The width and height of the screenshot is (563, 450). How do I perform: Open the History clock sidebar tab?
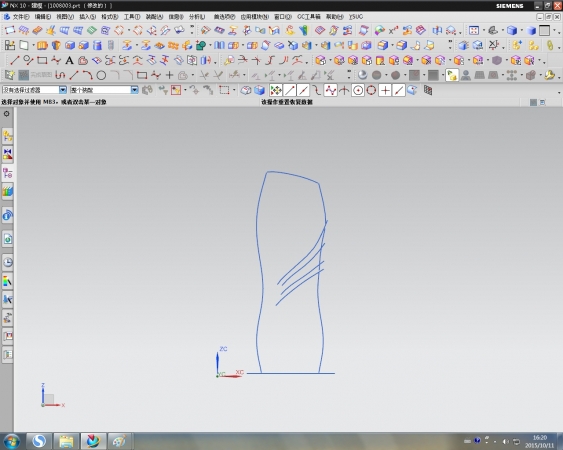tap(8, 263)
